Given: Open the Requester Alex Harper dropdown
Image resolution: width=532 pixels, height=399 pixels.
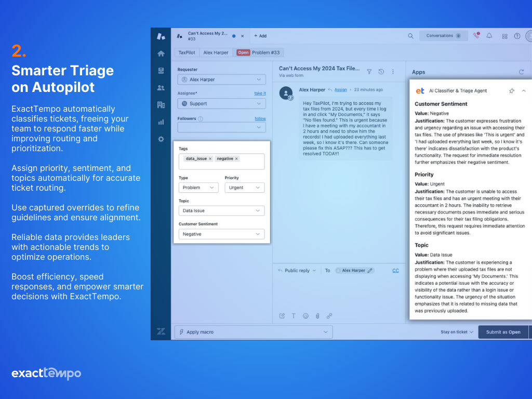Looking at the screenshot, I should (x=221, y=79).
